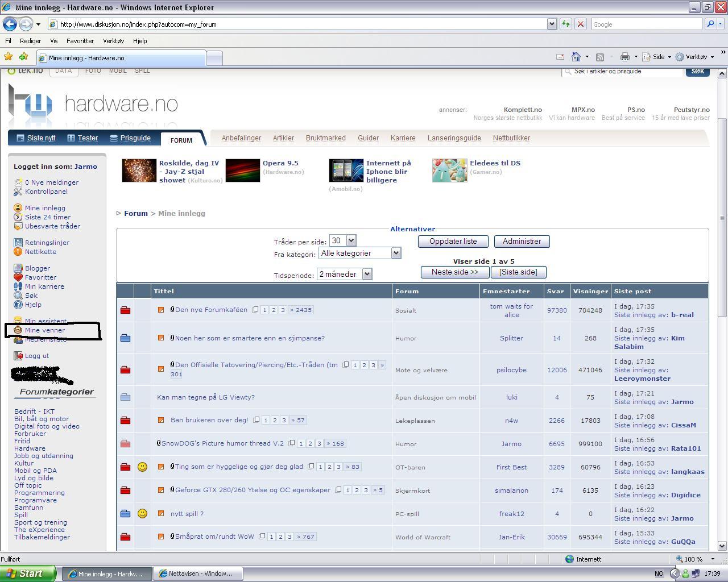This screenshot has height=582, width=728.
Task: Click orange new-post icon before Geforce GTX 280/260
Action: click(161, 490)
